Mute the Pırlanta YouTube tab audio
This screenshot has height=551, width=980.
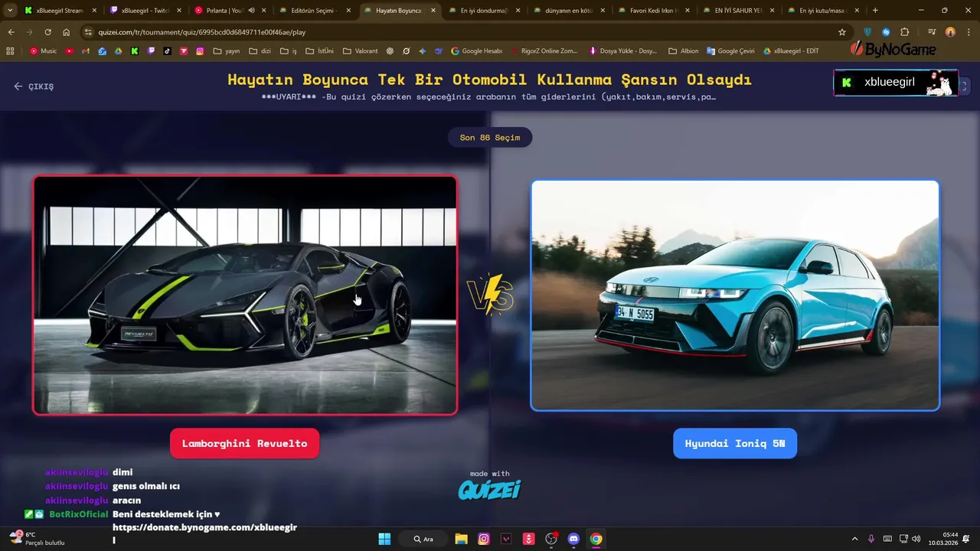coord(252,11)
